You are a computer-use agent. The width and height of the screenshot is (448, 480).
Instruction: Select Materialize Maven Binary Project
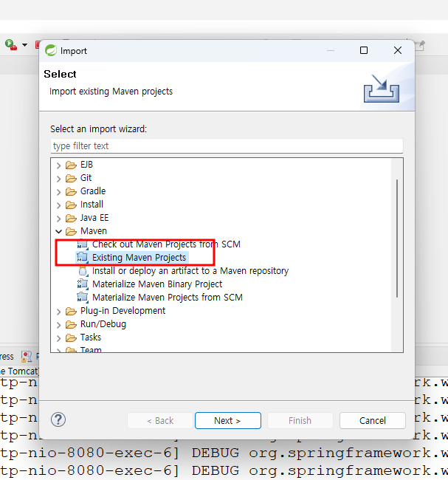point(157,284)
